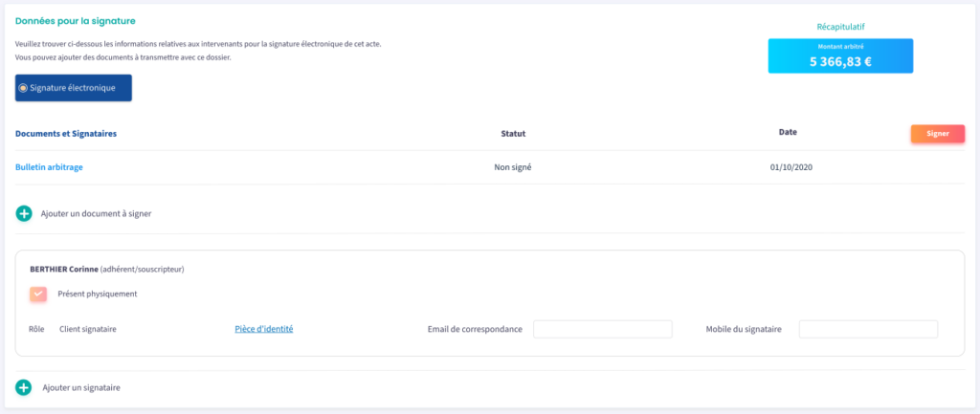Click into the Mobile du signataire field
Viewport: 980px width, 414px height.
(x=868, y=329)
